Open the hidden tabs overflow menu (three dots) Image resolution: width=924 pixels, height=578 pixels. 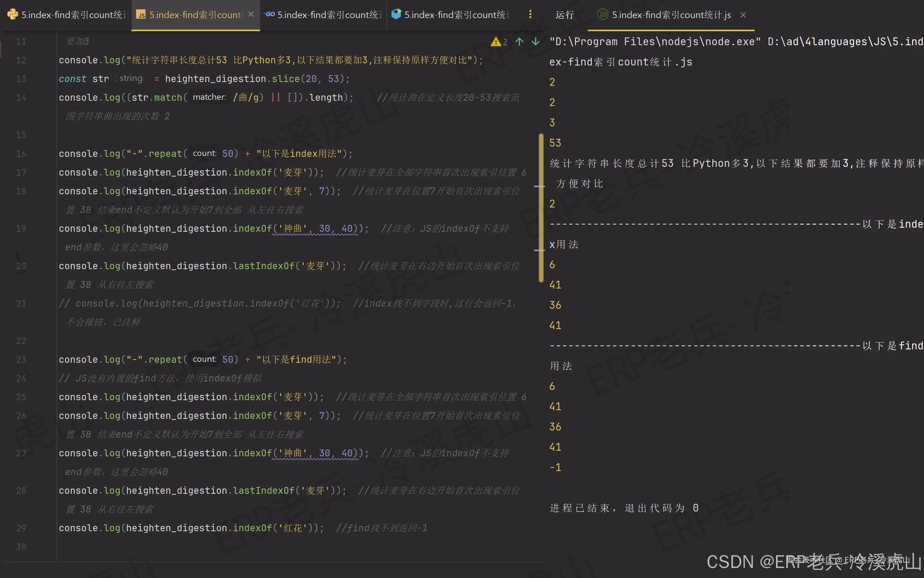[530, 15]
